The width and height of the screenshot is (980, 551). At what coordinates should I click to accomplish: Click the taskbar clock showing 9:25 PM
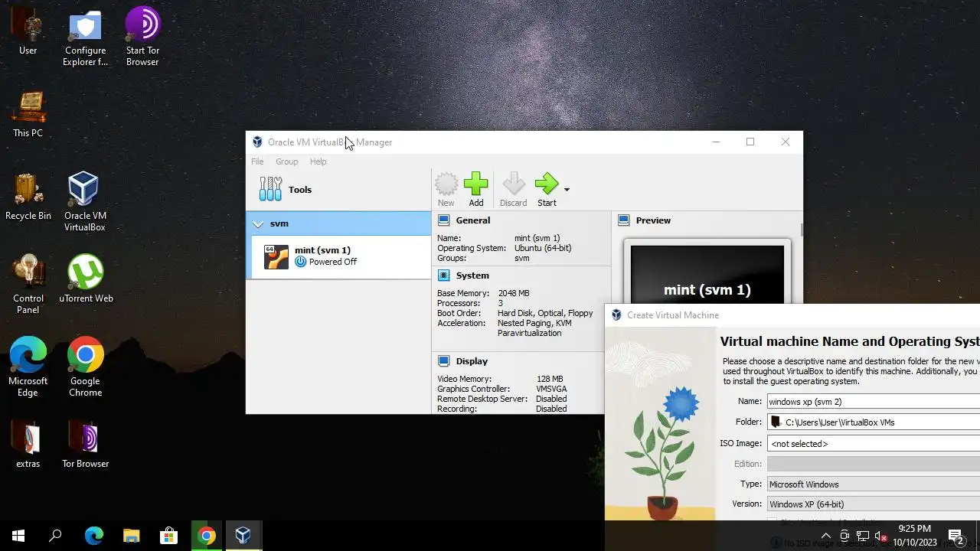(x=915, y=536)
